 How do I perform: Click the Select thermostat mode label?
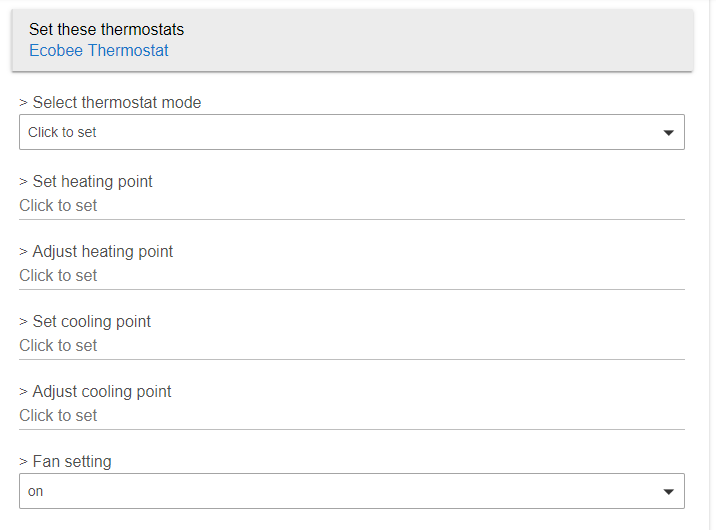click(110, 102)
